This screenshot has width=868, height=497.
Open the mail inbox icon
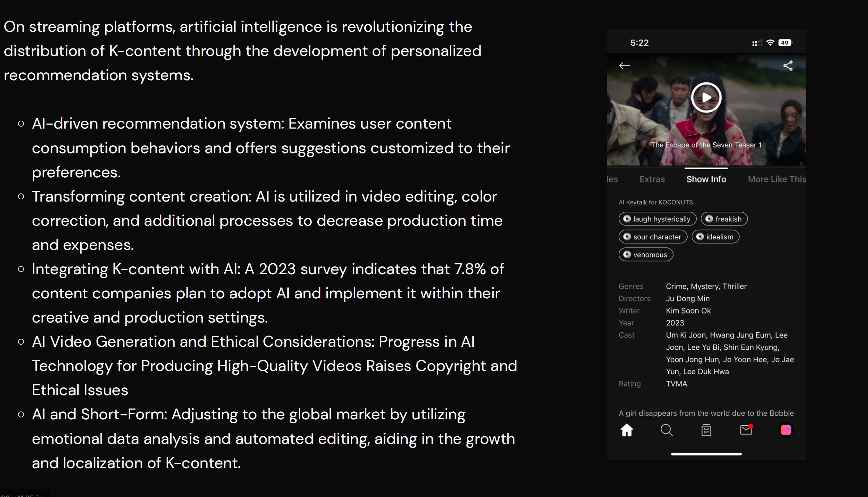click(746, 430)
